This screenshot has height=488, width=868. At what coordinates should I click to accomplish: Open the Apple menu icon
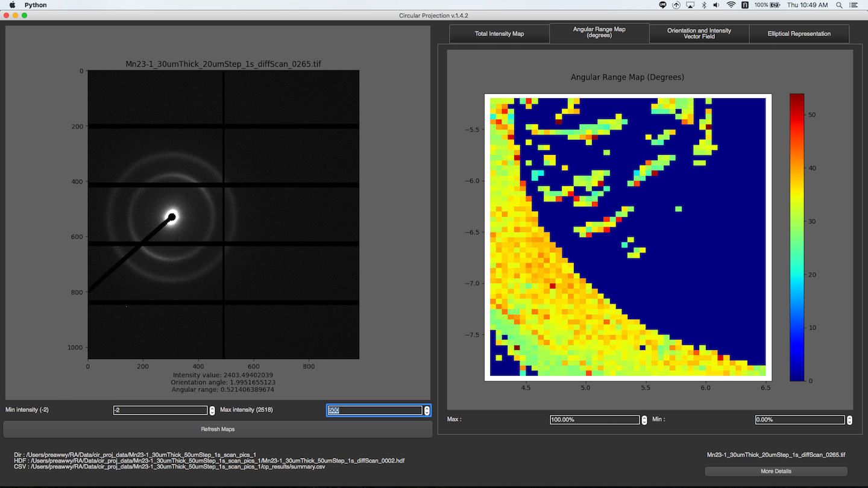click(12, 5)
